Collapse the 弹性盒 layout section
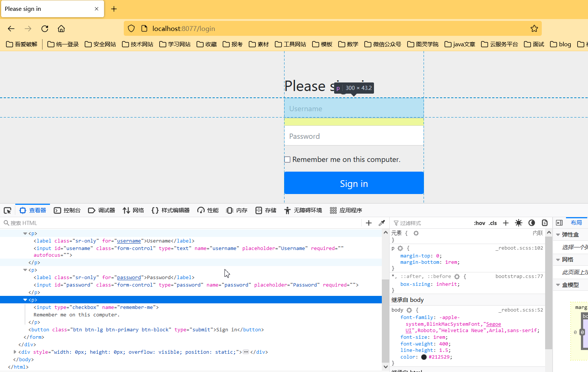The height and width of the screenshot is (372, 588). coord(558,235)
